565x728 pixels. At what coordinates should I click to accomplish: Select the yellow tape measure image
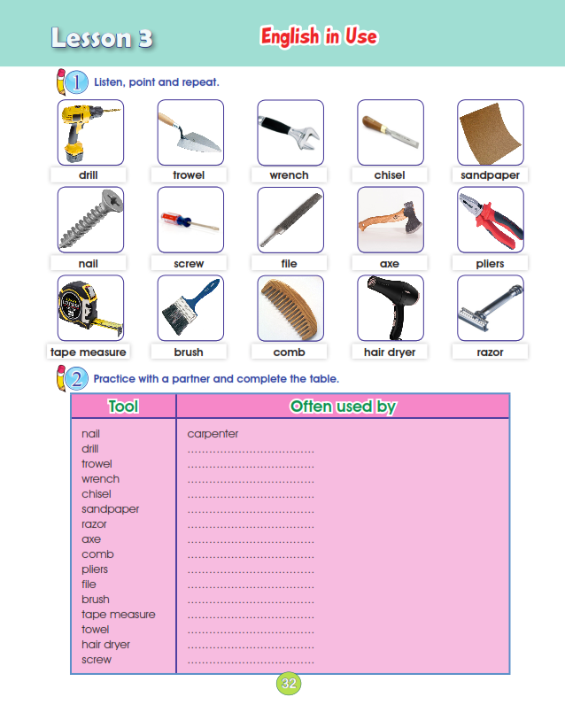click(89, 308)
